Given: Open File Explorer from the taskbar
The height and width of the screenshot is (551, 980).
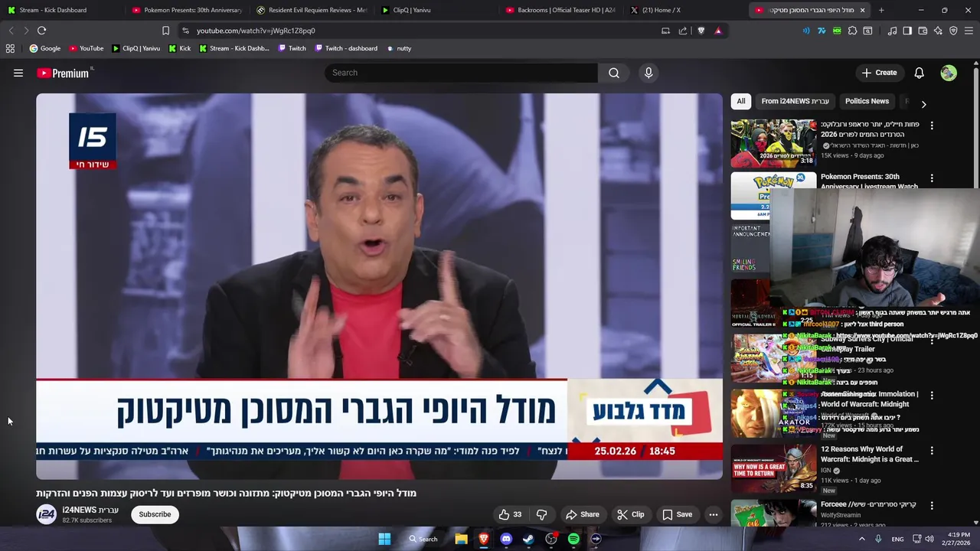Looking at the screenshot, I should (461, 539).
